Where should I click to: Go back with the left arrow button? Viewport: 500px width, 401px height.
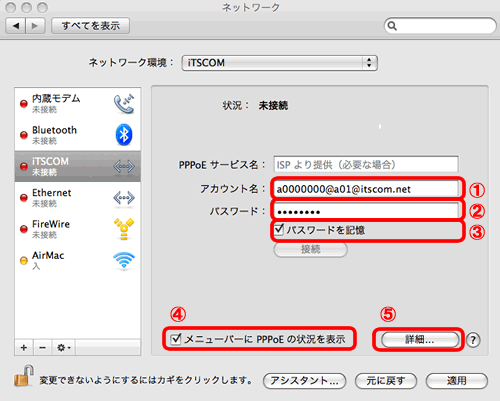point(16,26)
